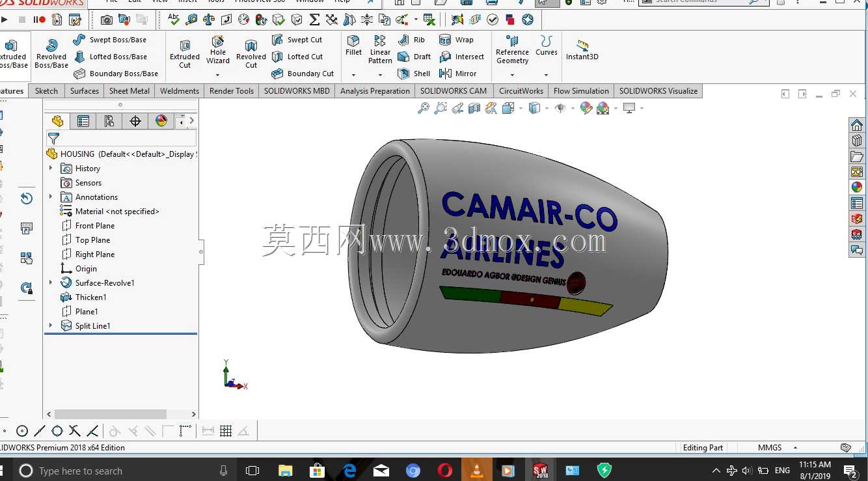Select the Revolved Boss/Base tool
The height and width of the screenshot is (481, 868).
point(51,53)
